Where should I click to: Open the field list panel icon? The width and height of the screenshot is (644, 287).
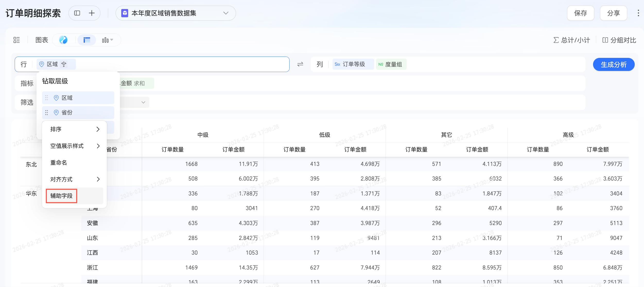click(x=16, y=40)
